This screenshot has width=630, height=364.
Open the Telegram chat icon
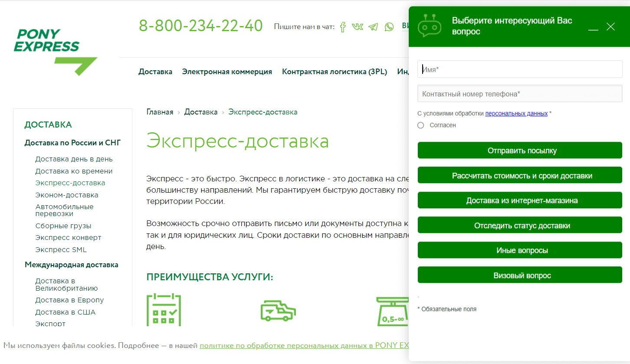[x=373, y=27]
